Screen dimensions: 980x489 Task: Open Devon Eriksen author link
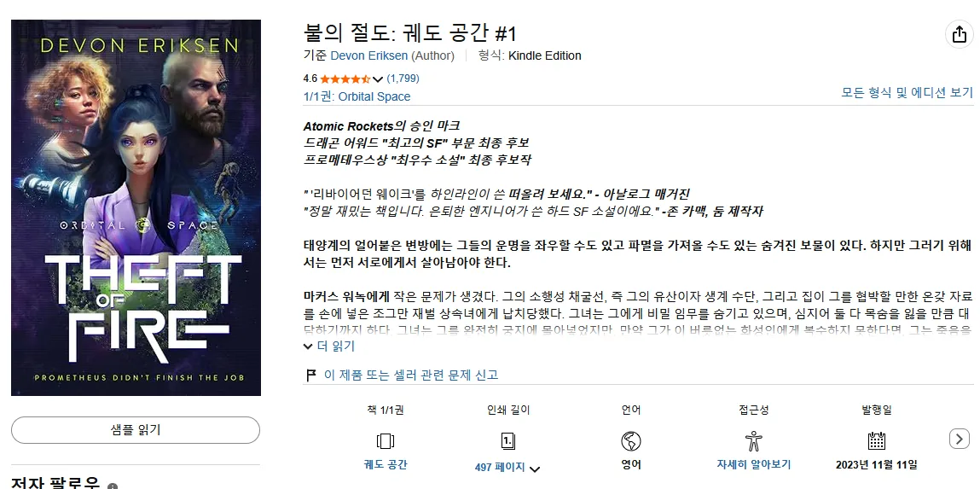point(368,55)
